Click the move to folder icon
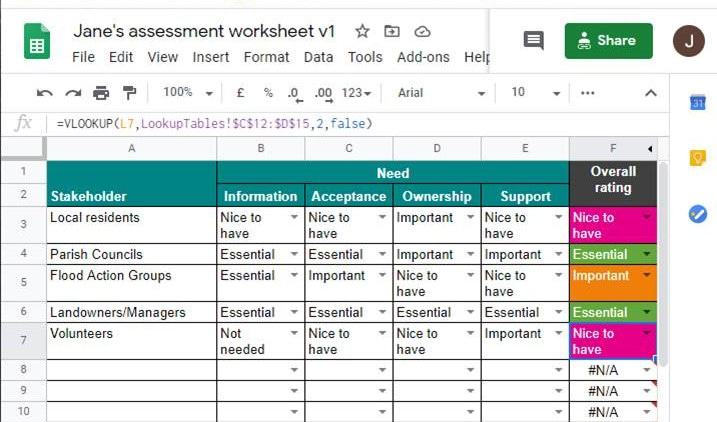The height and width of the screenshot is (422, 717). tap(391, 31)
